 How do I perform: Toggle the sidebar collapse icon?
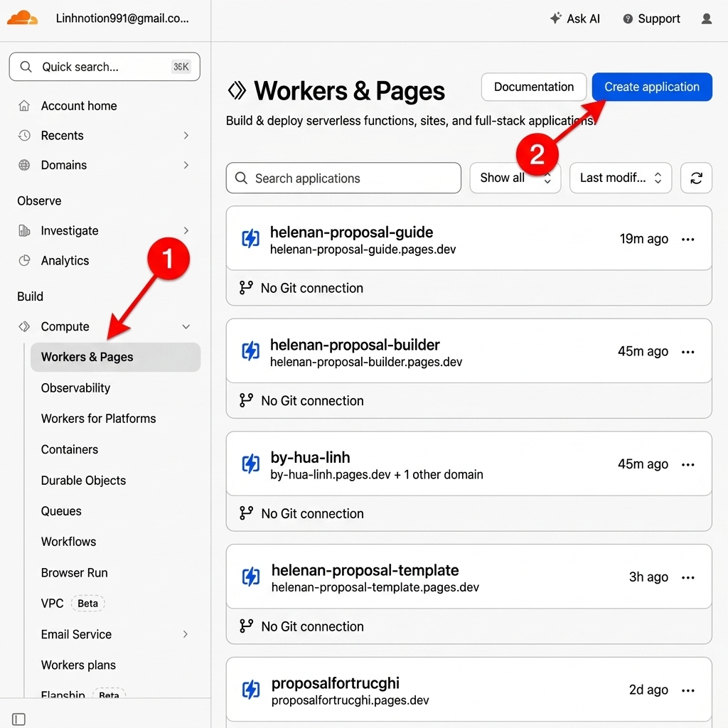click(18, 719)
